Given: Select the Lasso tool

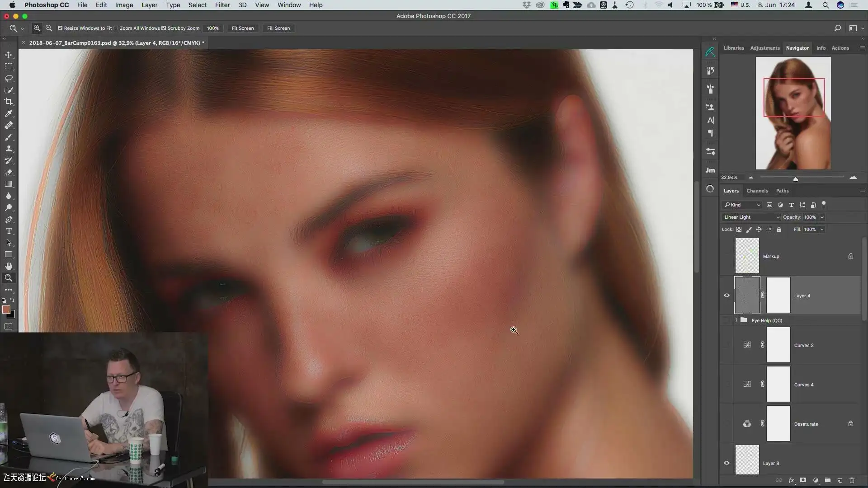Looking at the screenshot, I should click(9, 78).
